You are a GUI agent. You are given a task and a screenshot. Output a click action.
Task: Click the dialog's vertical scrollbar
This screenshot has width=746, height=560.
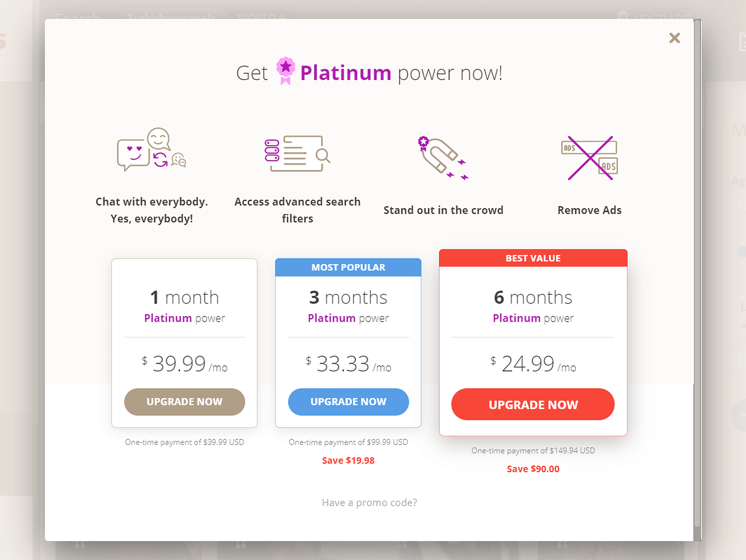[x=697, y=270]
